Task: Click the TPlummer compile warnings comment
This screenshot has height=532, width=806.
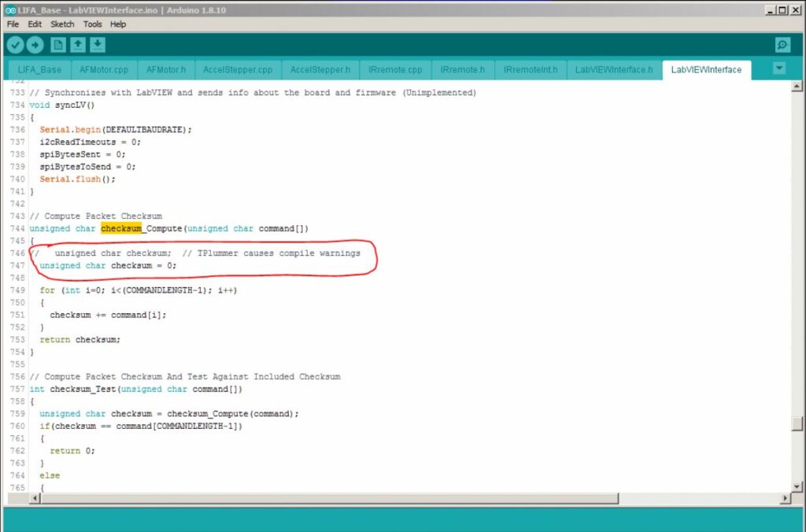Action: [272, 253]
